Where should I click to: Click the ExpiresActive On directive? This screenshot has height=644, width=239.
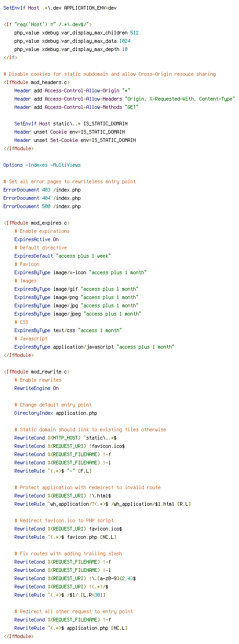pyautogui.click(x=36, y=240)
